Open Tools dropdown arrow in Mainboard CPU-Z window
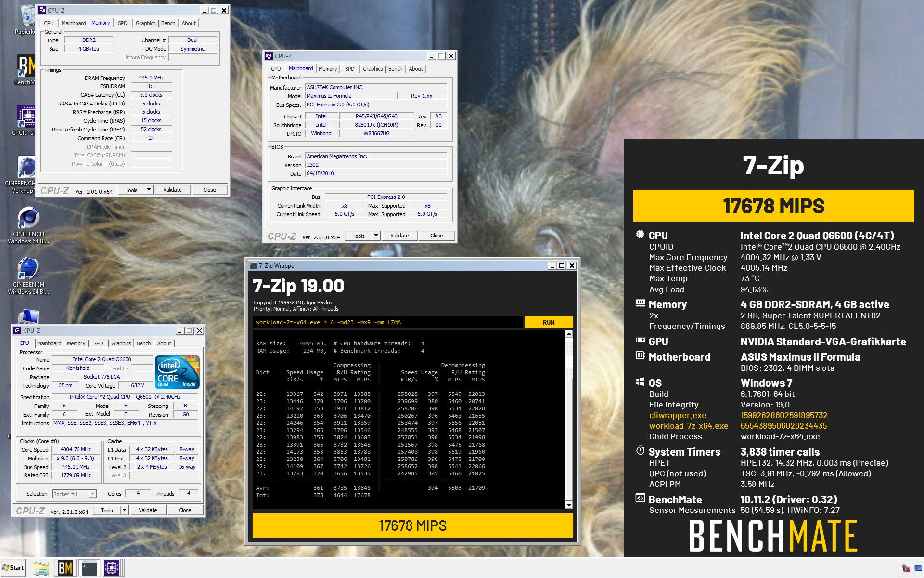Viewport: 924px width, 578px height. 376,236
